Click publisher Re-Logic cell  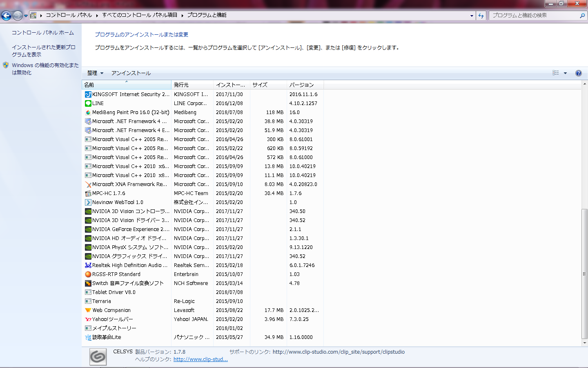point(185,301)
